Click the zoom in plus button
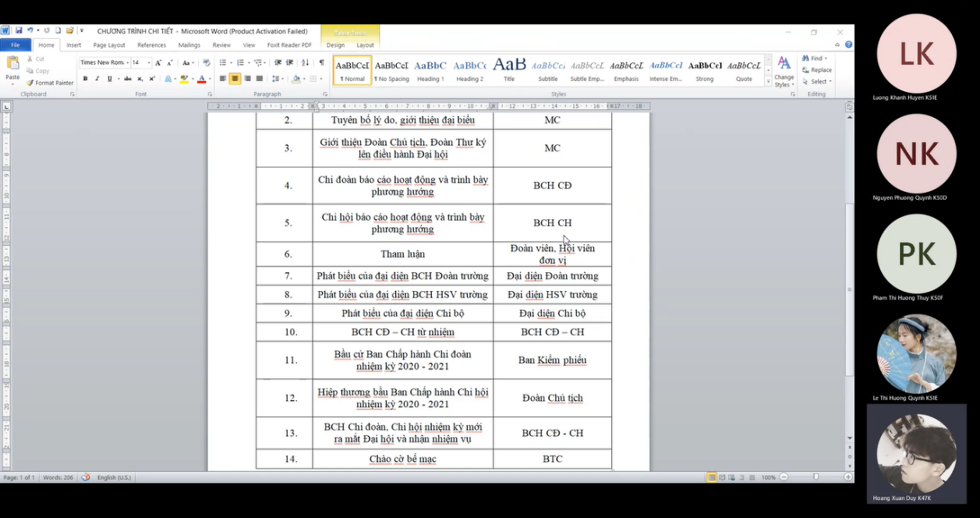 click(848, 477)
